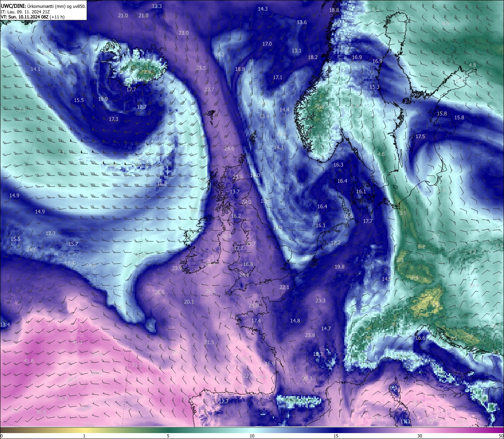Click the 1 tick label on color scale
Image resolution: width=504 pixels, height=439 pixels.
click(x=84, y=436)
